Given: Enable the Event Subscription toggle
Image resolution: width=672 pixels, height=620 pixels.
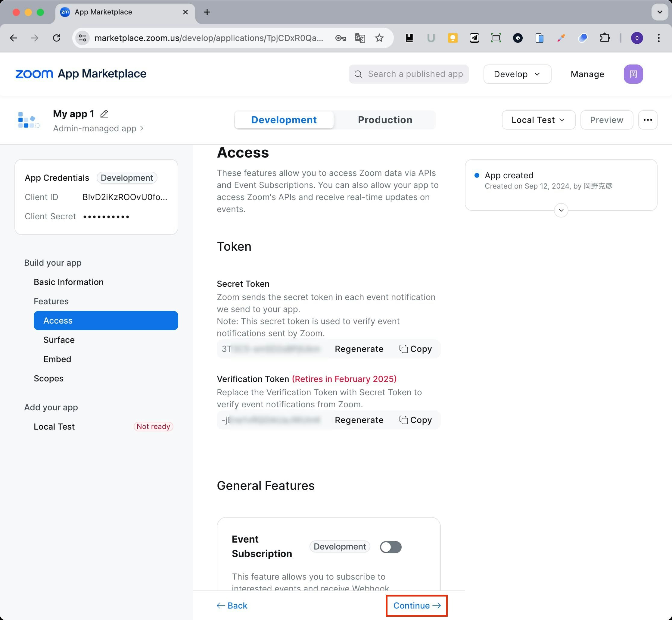Looking at the screenshot, I should (x=390, y=547).
